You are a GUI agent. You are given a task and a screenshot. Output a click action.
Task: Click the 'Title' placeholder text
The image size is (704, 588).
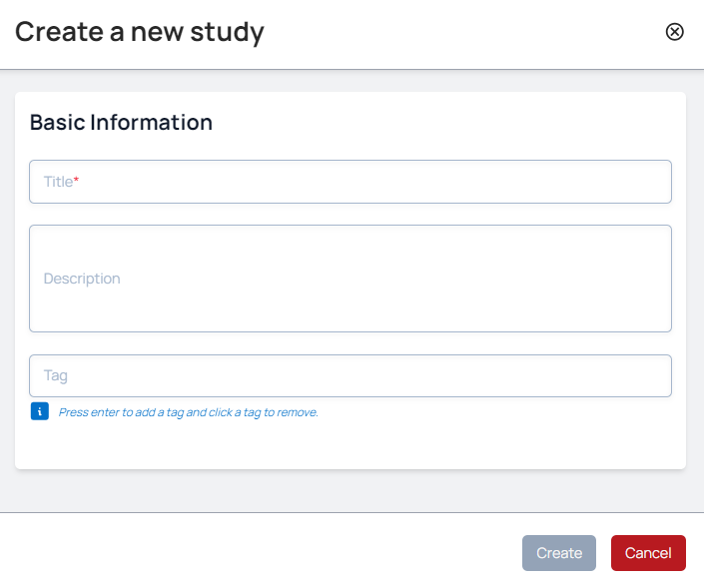58,182
